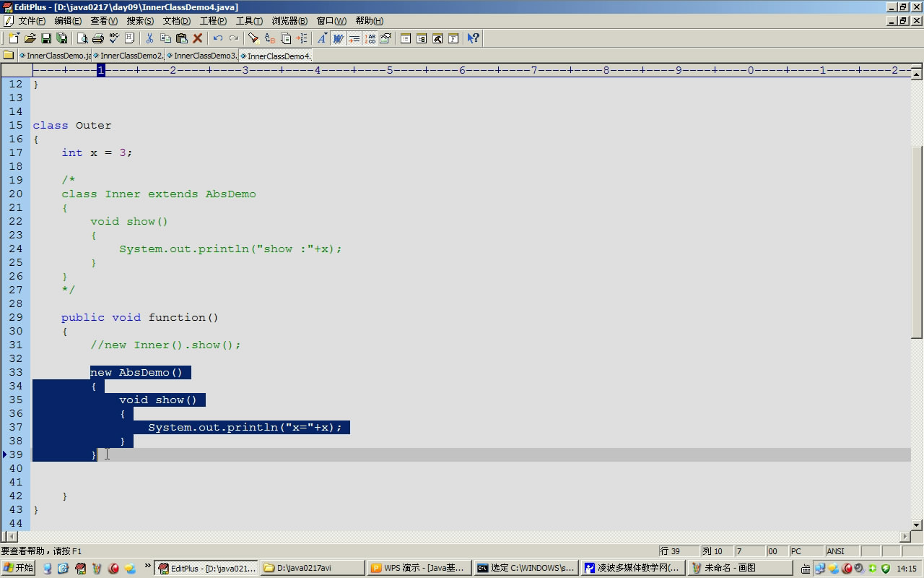Screen dimensions: 924x578
Task: Click the Cut scissors icon
Action: [x=149, y=38]
